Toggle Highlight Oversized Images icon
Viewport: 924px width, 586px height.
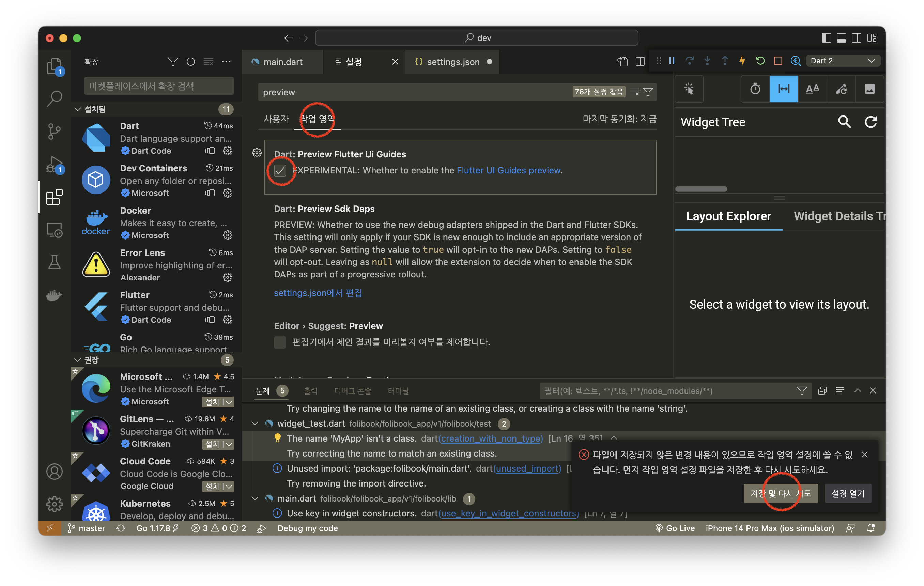click(869, 89)
